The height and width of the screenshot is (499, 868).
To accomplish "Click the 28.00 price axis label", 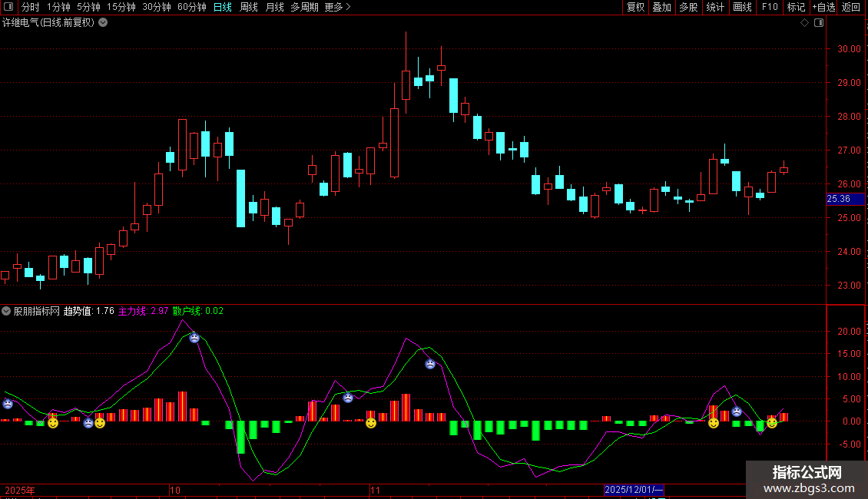I will pos(849,116).
